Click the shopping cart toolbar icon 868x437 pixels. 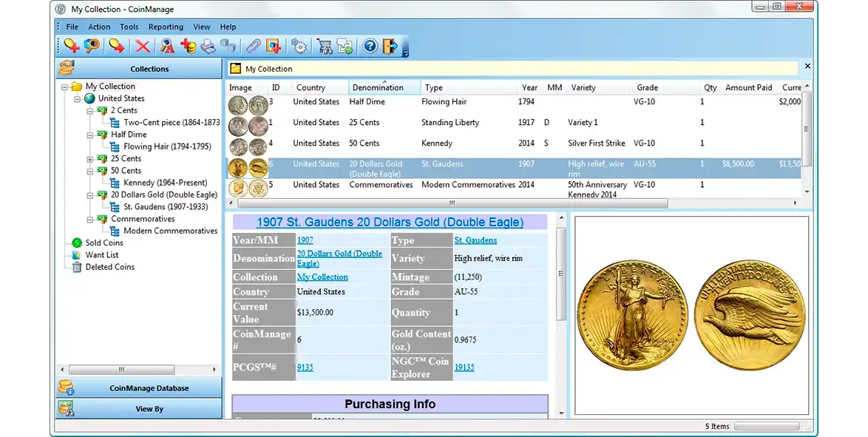tap(325, 47)
